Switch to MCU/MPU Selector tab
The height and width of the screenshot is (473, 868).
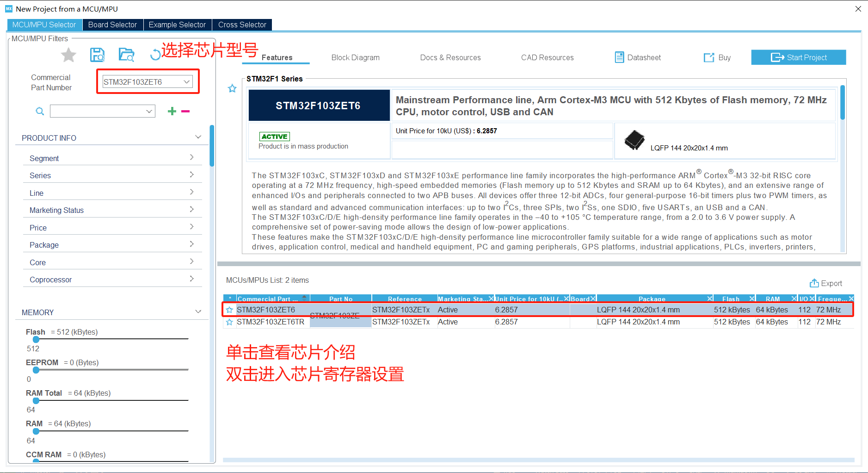tap(44, 25)
